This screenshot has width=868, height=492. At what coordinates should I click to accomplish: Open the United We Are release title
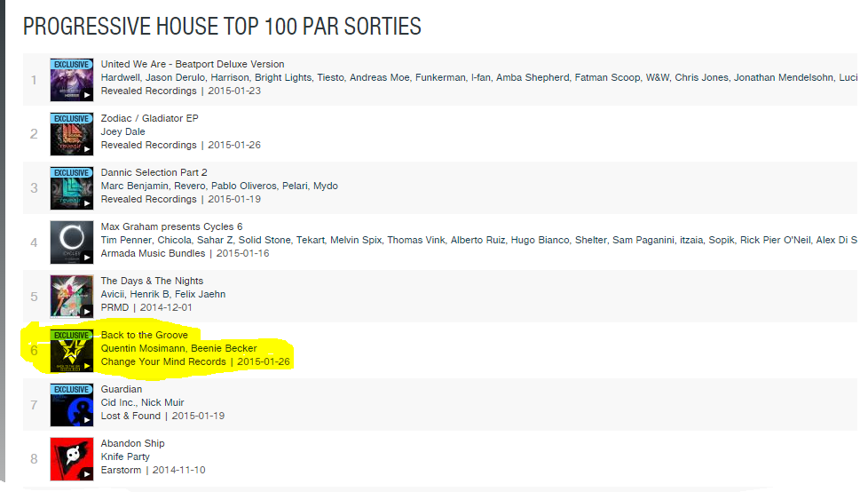pyautogui.click(x=192, y=64)
